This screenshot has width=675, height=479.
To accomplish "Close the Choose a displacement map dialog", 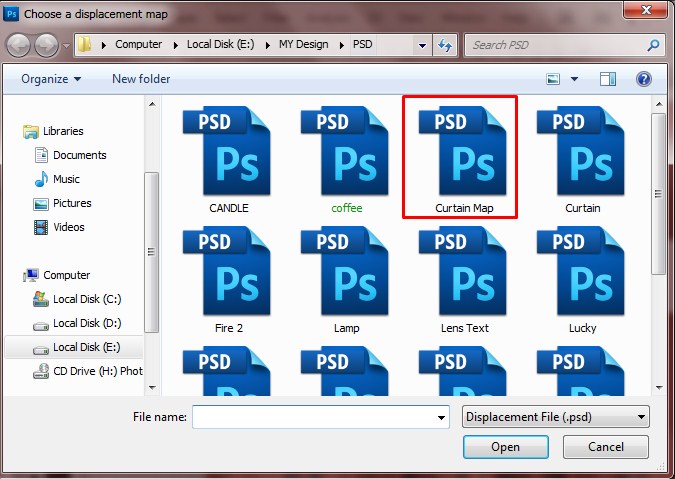I will (x=646, y=9).
